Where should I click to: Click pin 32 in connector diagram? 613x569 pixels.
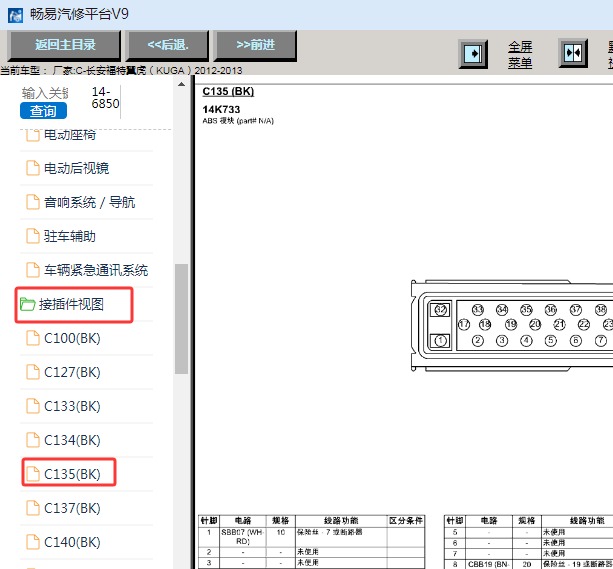tap(441, 310)
